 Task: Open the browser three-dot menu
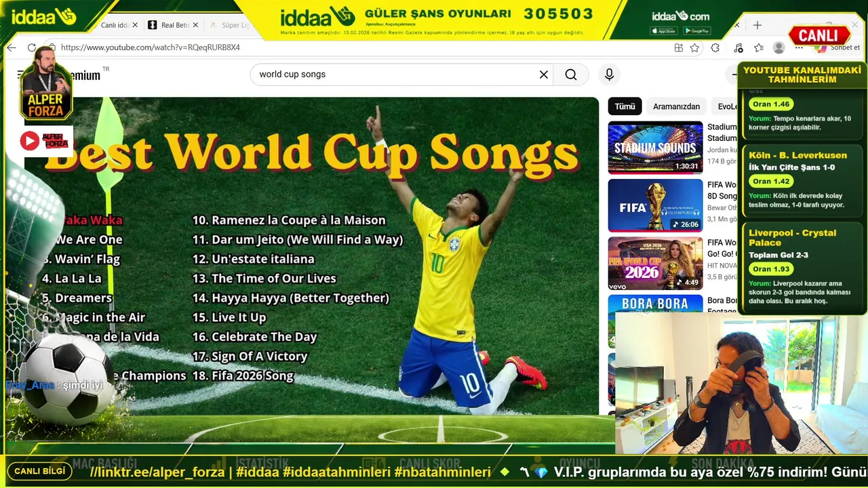(800, 47)
